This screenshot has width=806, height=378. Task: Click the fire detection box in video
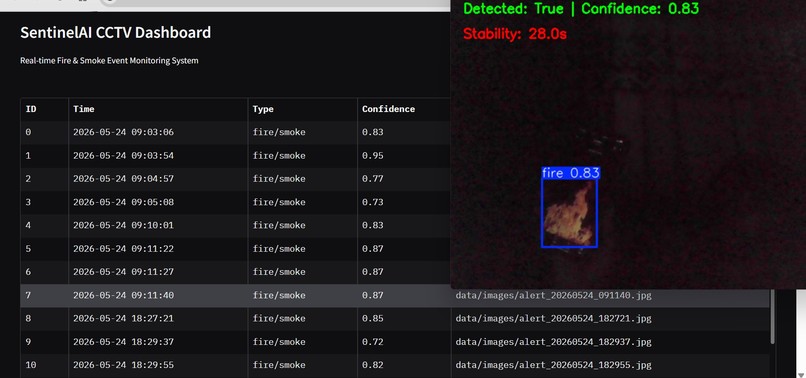click(570, 213)
